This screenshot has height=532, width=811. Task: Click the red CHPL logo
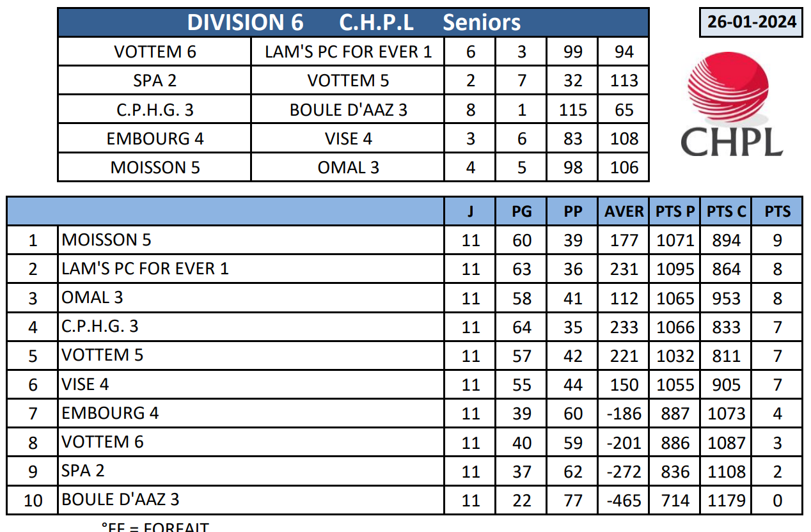732,106
